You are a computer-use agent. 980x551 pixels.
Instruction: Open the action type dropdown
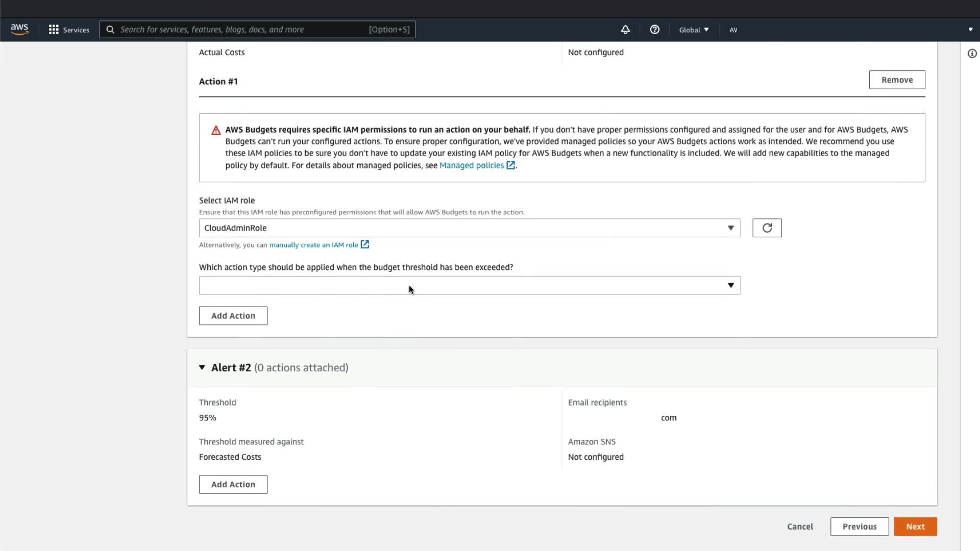click(470, 285)
